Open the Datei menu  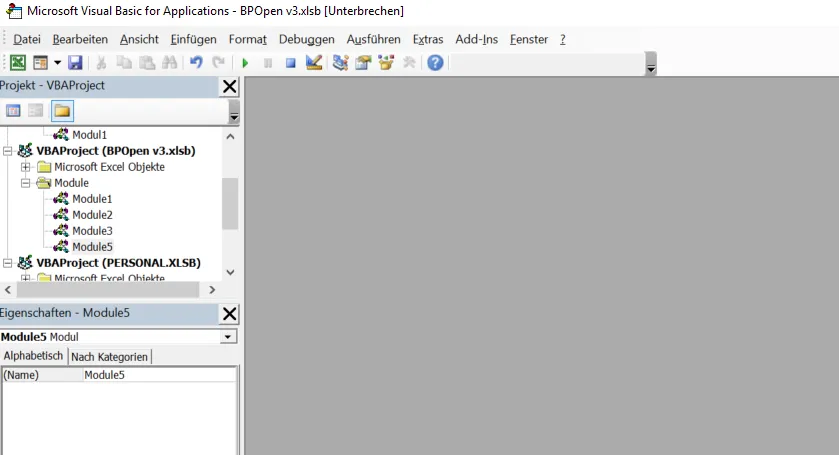pos(27,40)
